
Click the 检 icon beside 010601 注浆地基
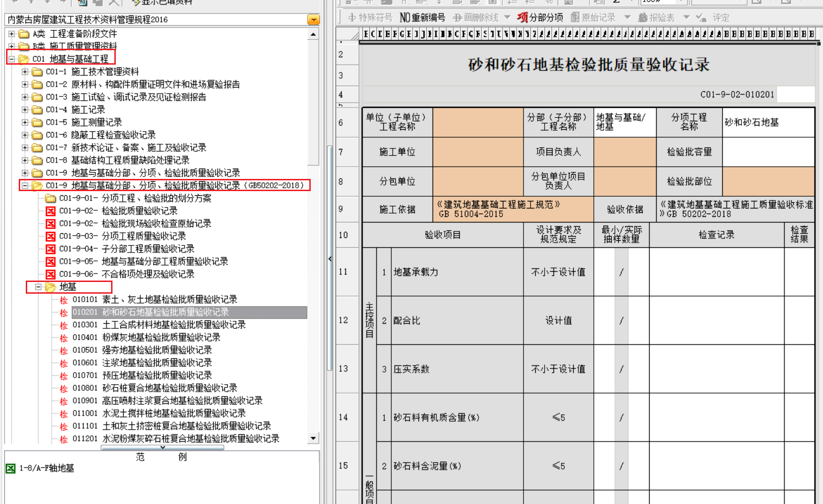pos(64,363)
